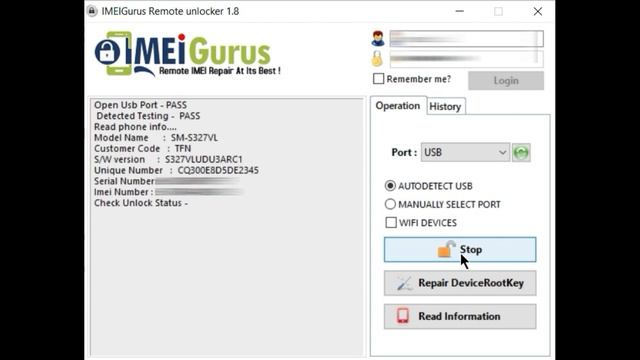Click the Read Information button label
This screenshot has height=360, width=640.
[459, 316]
